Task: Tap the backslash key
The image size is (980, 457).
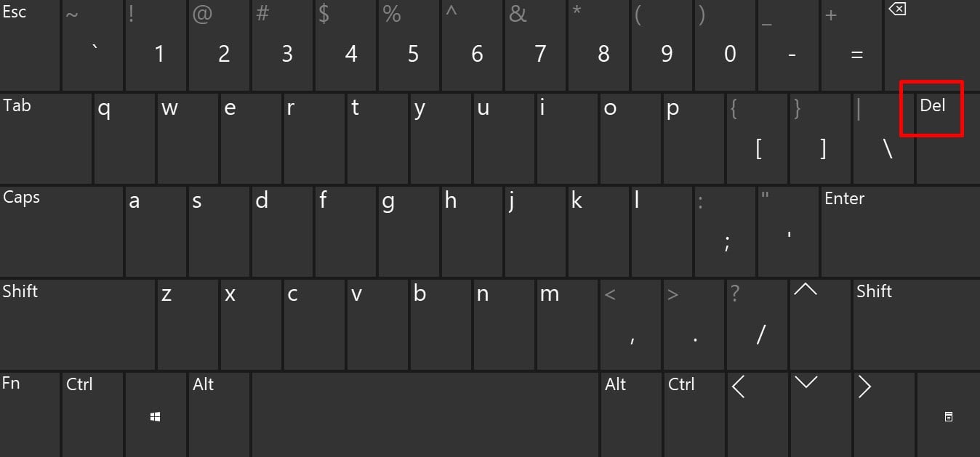Action: click(x=885, y=138)
